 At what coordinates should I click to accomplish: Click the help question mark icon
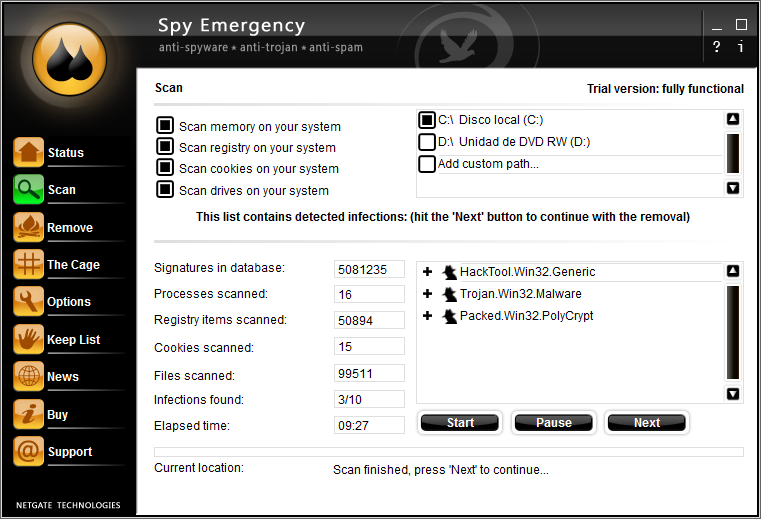click(x=716, y=47)
